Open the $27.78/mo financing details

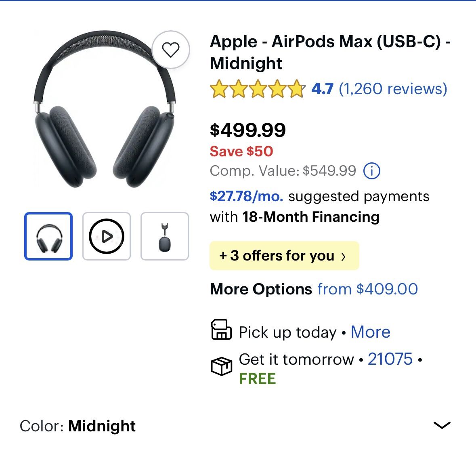click(x=246, y=196)
